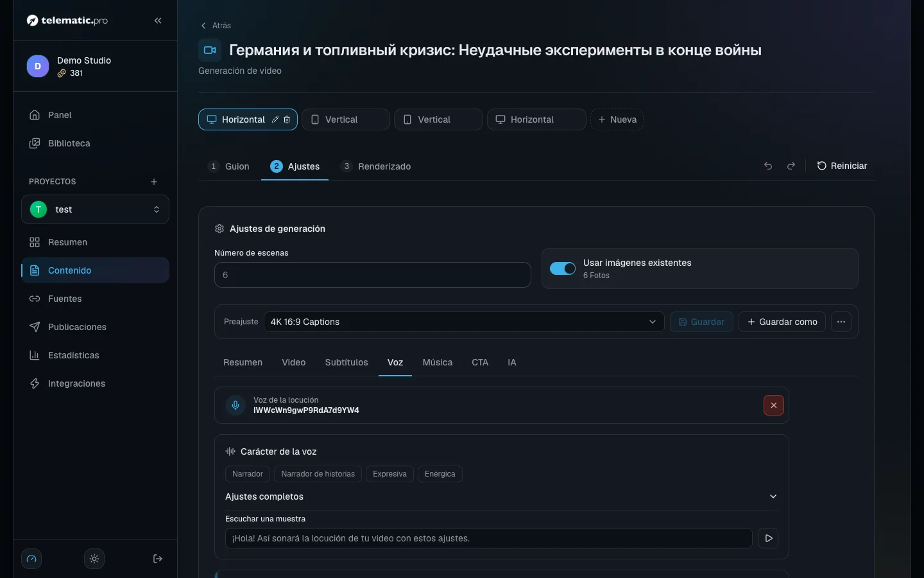The width and height of the screenshot is (924, 578).
Task: Click the Escuchar una muestra text field
Action: coord(489,538)
